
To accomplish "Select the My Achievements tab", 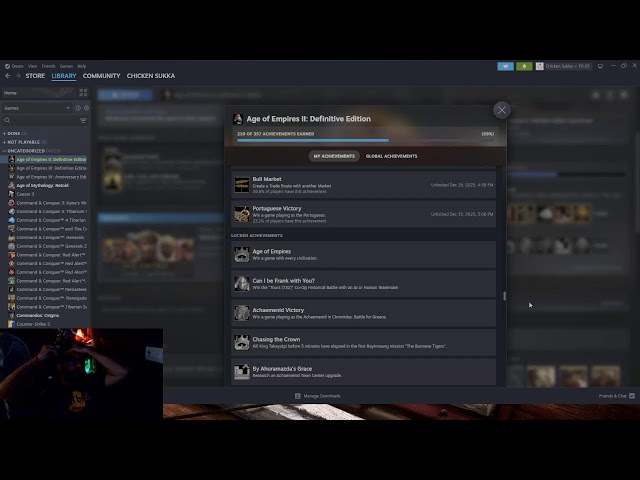I will [x=334, y=156].
